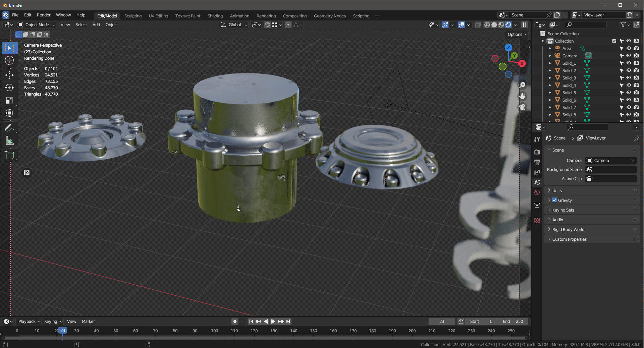The height and width of the screenshot is (348, 644).
Task: Activate the Annotate pencil tool
Action: click(x=9, y=128)
